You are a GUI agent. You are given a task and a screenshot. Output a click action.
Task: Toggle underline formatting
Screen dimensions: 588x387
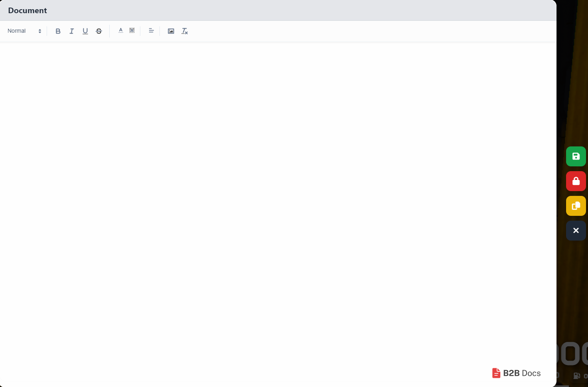pyautogui.click(x=85, y=31)
